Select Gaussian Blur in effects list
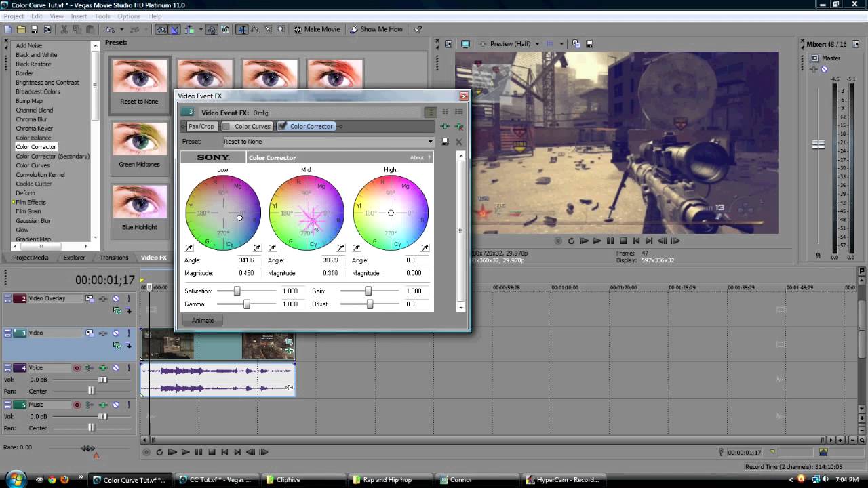The image size is (868, 488). coord(33,221)
